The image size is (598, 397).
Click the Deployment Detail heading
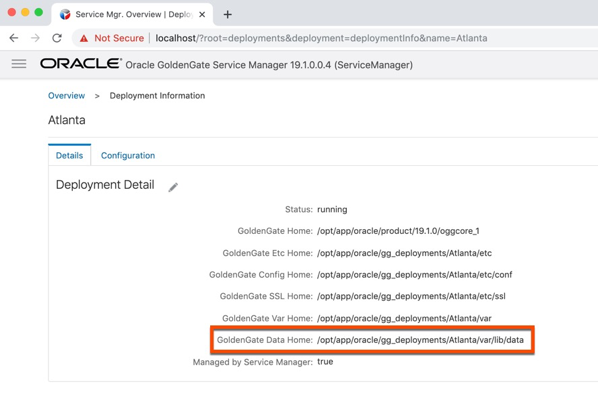(x=105, y=185)
